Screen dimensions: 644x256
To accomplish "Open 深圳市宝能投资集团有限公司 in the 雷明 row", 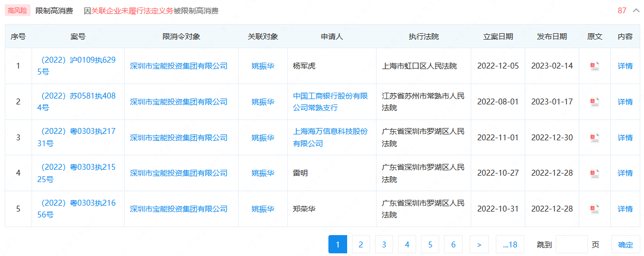I will click(179, 173).
